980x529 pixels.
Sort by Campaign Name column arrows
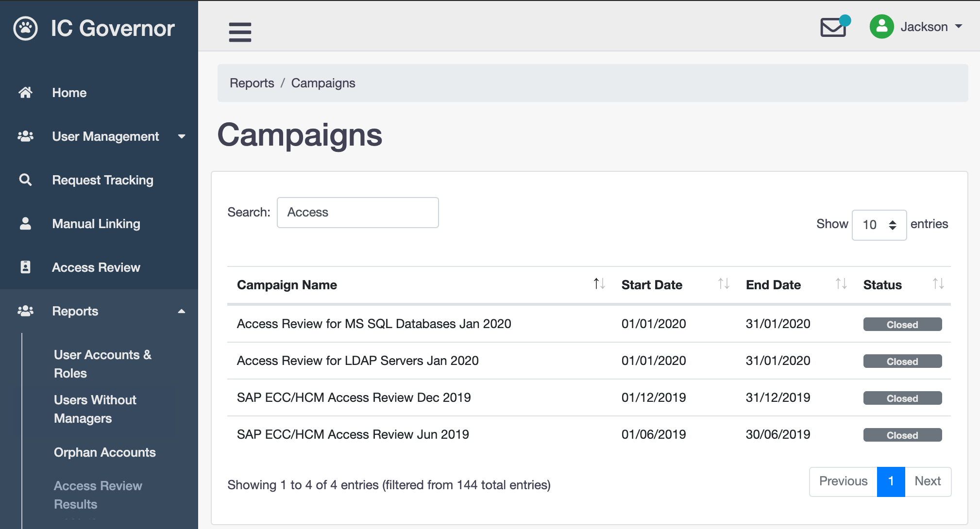coord(599,284)
